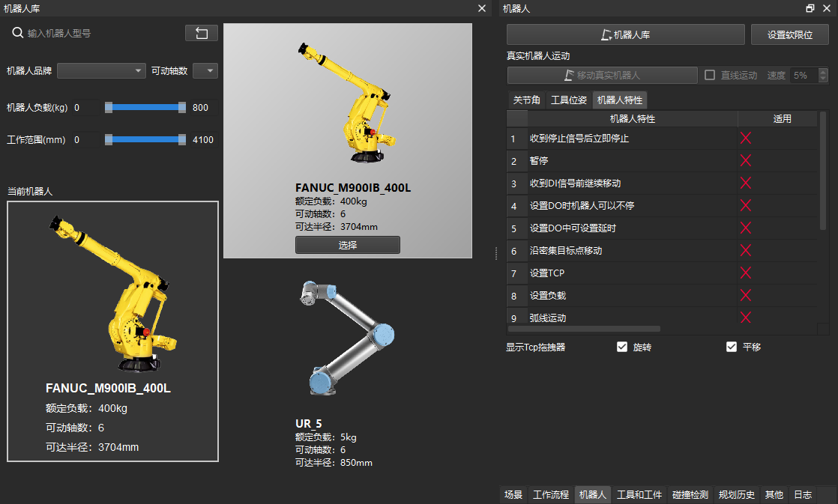Click maximum handle of 工作范围 slider
Screen dimensions: 838x504
(x=181, y=139)
